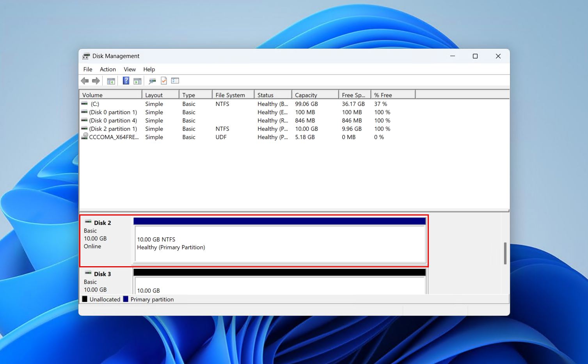Click the Disk 2 drive icon in lower pane

(x=88, y=222)
